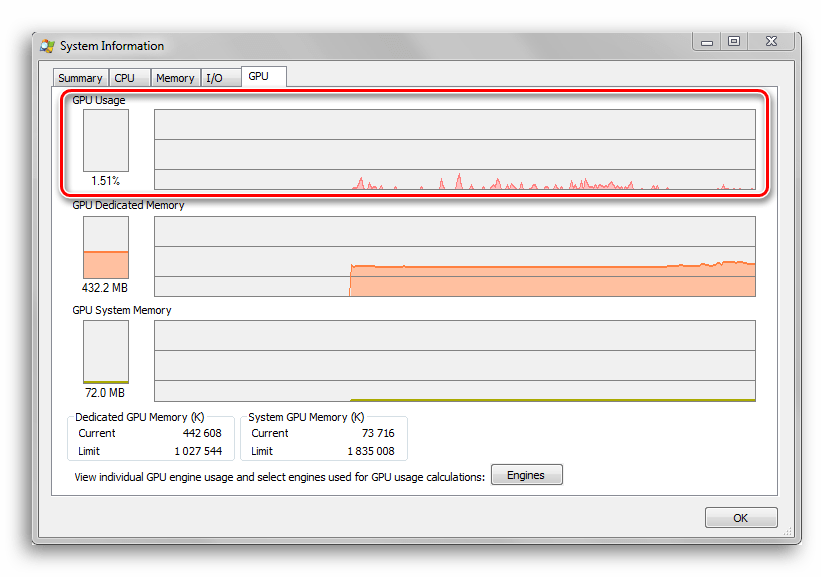The height and width of the screenshot is (577, 834).
Task: Close the System Information window
Action: coord(771,41)
